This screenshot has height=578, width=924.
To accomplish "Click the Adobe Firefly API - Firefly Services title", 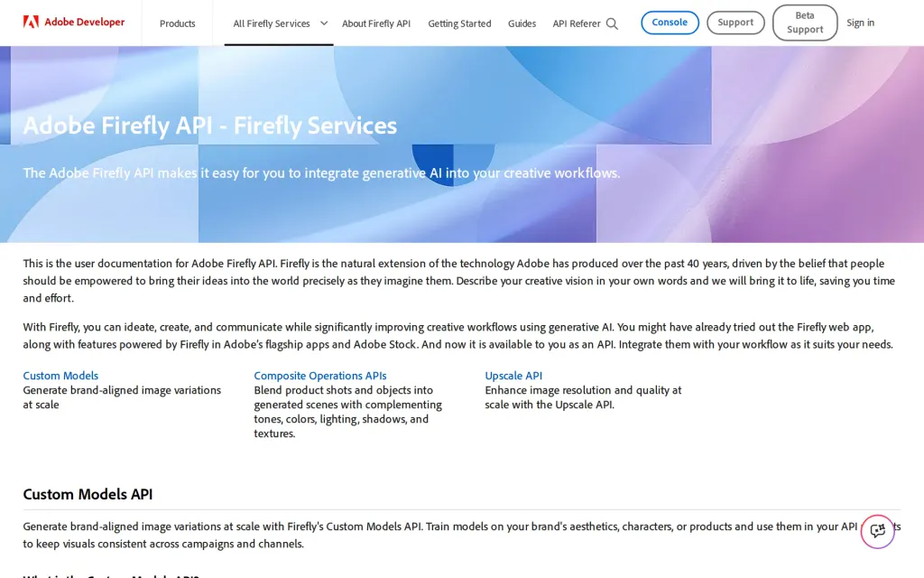I will click(209, 125).
